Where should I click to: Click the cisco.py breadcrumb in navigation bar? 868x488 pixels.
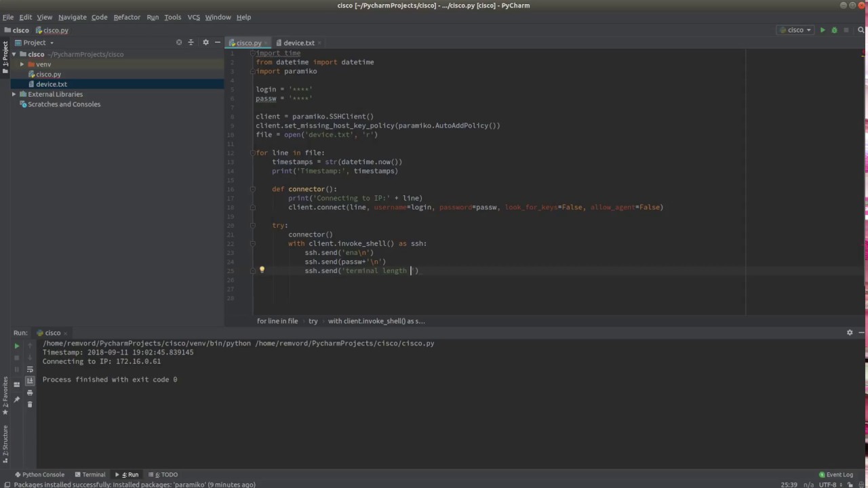point(52,30)
